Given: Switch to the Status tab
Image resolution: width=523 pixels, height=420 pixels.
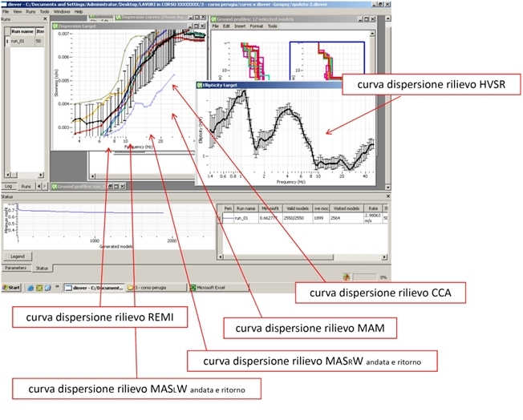Looking at the screenshot, I should pyautogui.click(x=42, y=268).
